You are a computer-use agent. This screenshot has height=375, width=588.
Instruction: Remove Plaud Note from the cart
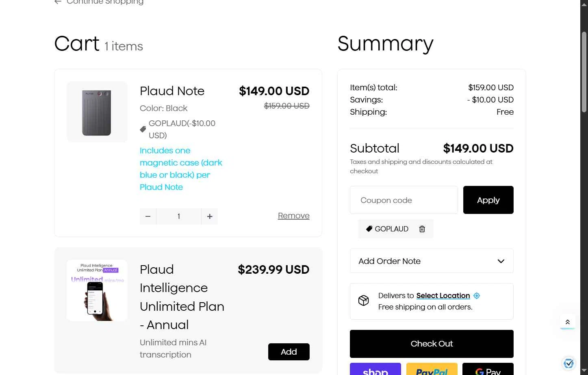293,216
